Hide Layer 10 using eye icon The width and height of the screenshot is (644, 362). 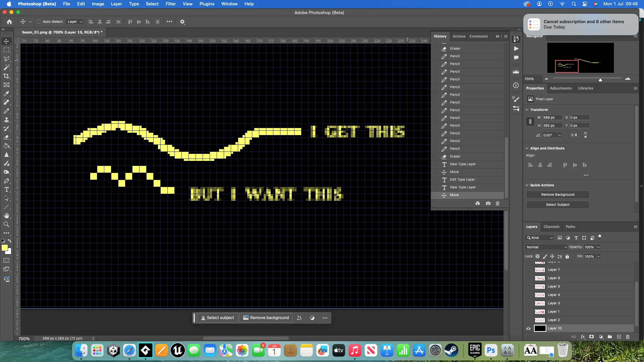[x=529, y=328]
